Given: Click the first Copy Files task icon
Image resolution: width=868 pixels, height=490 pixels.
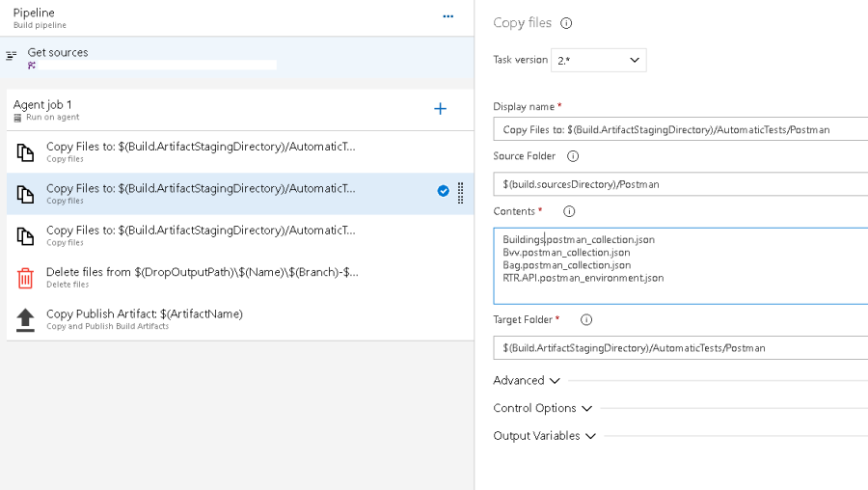Looking at the screenshot, I should coord(25,152).
